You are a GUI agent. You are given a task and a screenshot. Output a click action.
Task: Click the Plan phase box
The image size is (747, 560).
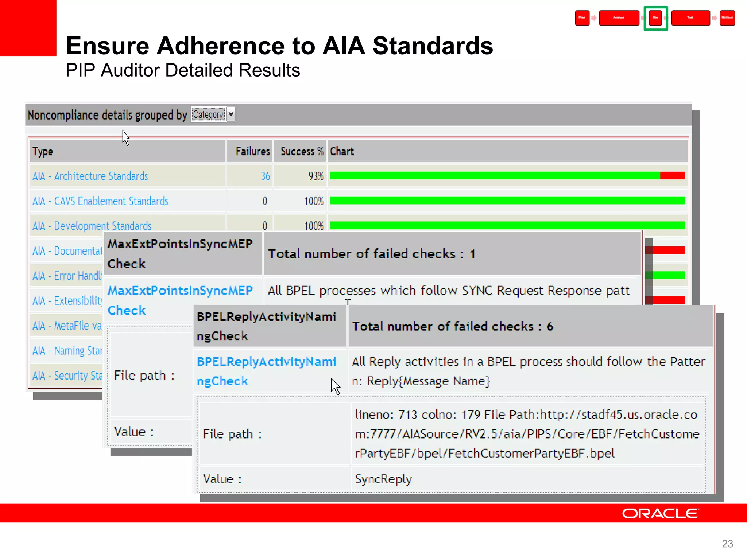coord(582,18)
